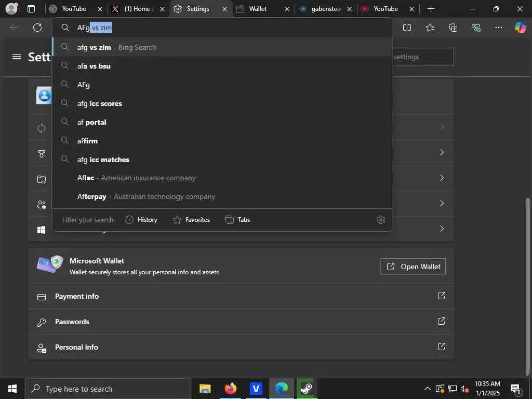Open File Explorer from the taskbar
532x399 pixels.
pos(205,389)
